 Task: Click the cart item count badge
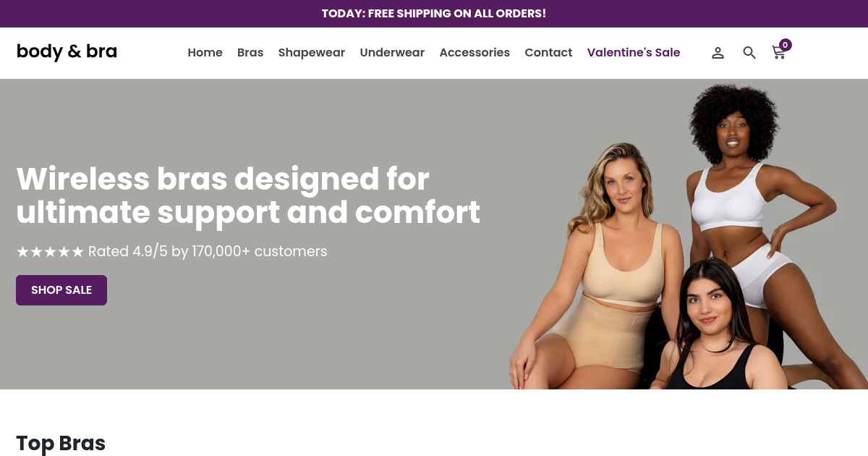point(785,45)
